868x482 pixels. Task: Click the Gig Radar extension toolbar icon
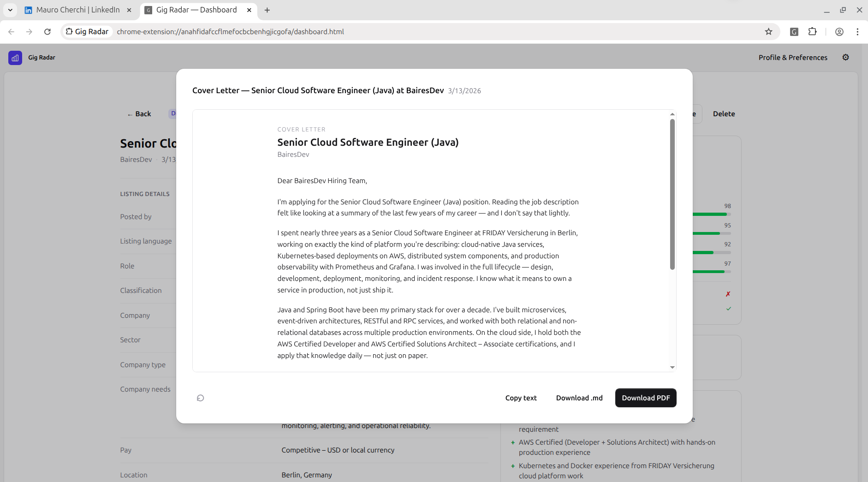pos(794,31)
